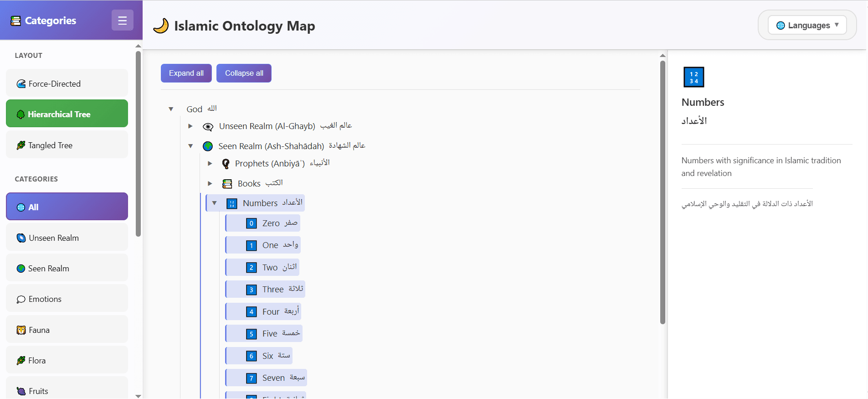Image resolution: width=868 pixels, height=399 pixels.
Task: Click the Numbers heading in details panel
Action: coord(703,103)
